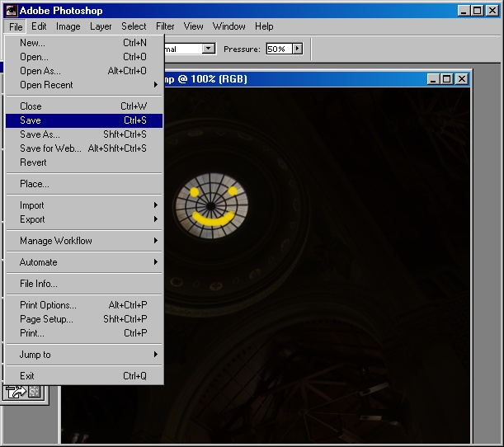Choose Place... from the File menu
Screen dimensions: 504x447
(84, 184)
